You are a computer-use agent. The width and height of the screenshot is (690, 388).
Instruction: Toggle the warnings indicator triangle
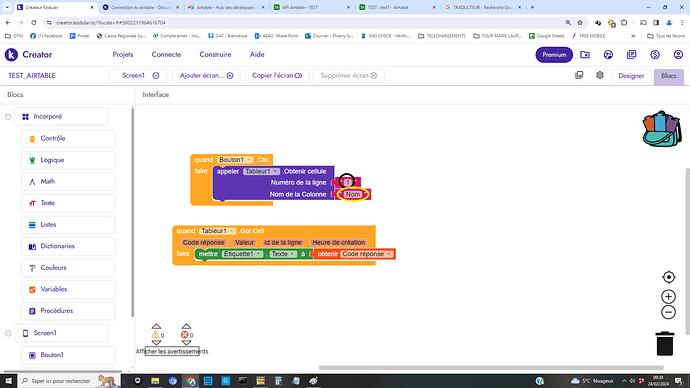click(x=155, y=335)
